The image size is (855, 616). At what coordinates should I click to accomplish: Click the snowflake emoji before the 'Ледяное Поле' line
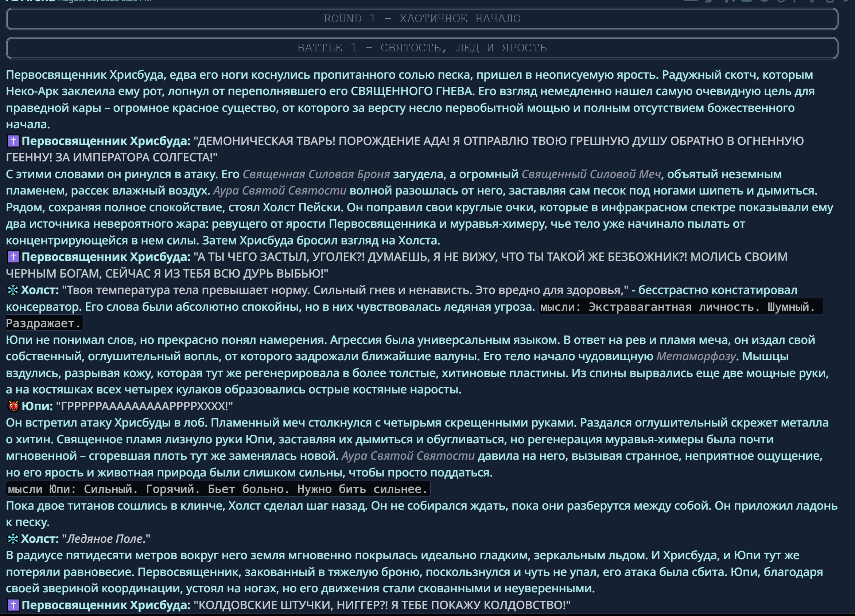pyautogui.click(x=13, y=539)
